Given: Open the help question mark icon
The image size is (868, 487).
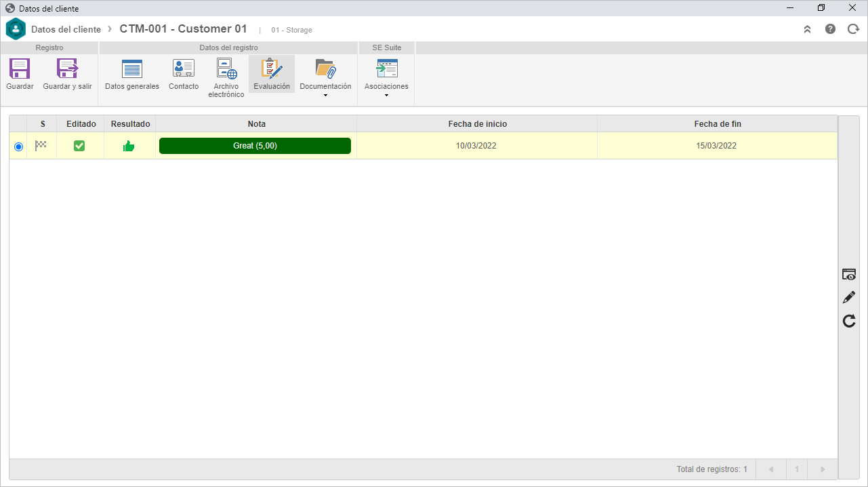Looking at the screenshot, I should tap(830, 29).
